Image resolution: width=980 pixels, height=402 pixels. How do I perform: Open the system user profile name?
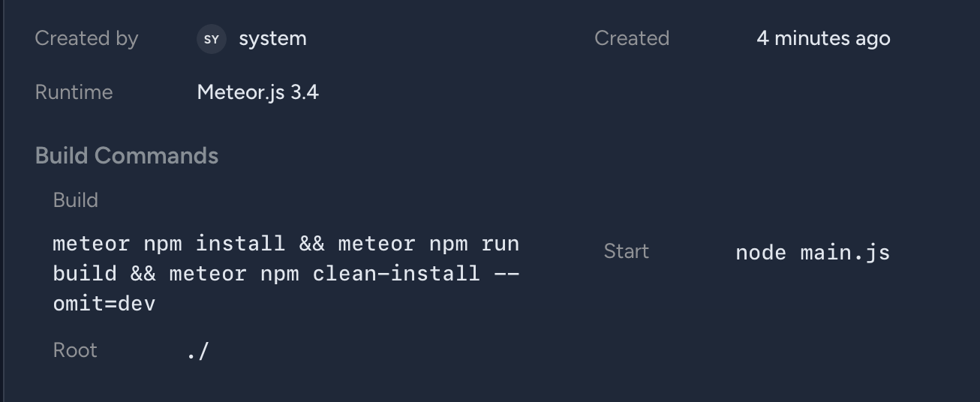point(272,39)
